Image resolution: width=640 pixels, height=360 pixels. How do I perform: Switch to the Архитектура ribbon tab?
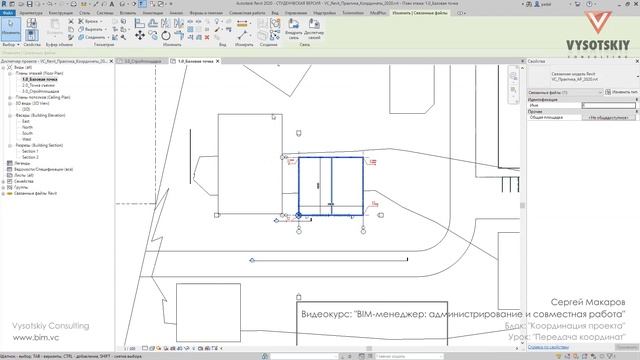click(x=31, y=13)
